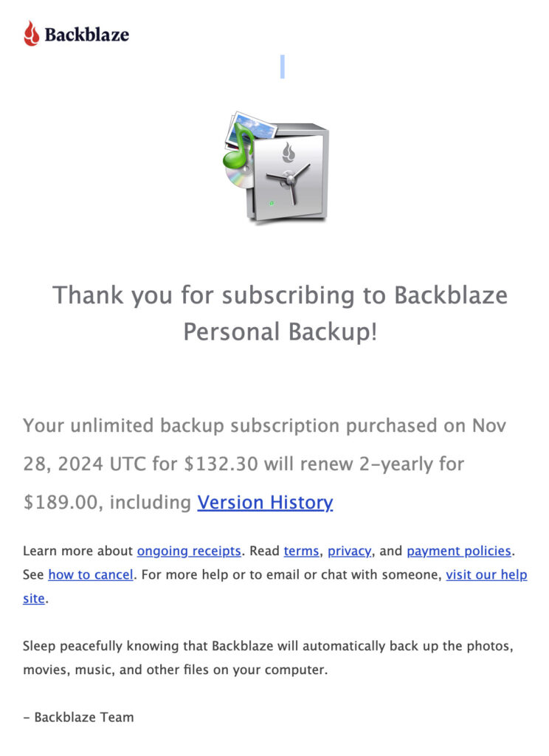
Task: Open the privacy link
Action: 349,551
